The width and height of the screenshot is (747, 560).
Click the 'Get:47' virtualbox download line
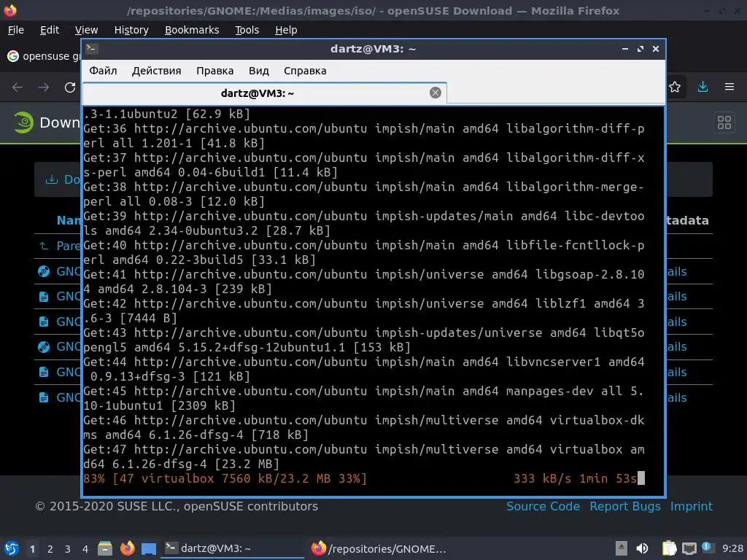point(364,456)
